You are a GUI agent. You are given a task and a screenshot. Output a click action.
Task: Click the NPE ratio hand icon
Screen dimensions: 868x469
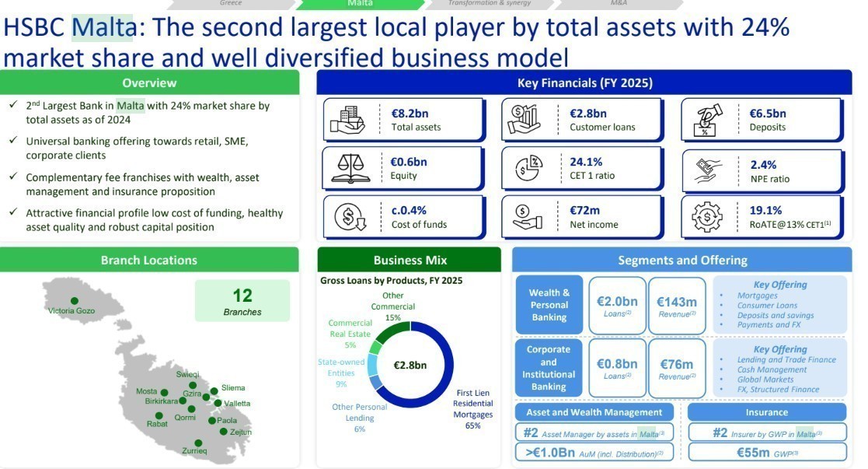coord(709,171)
